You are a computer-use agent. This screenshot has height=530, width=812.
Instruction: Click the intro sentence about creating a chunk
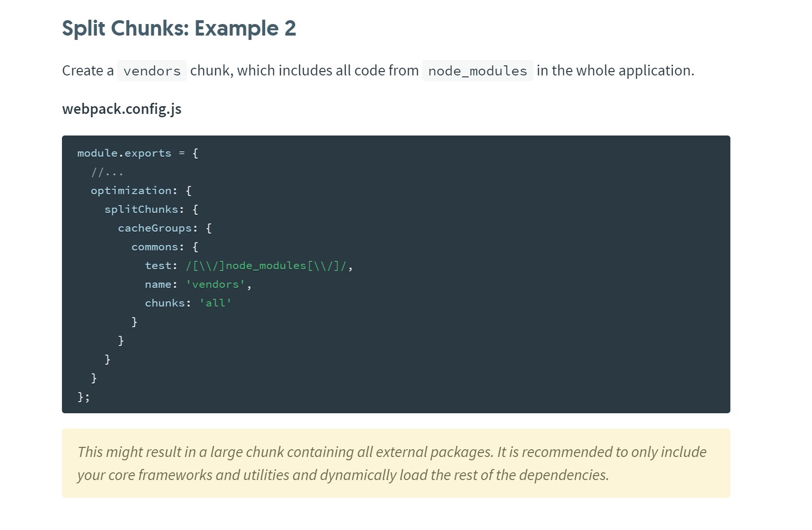336,71
